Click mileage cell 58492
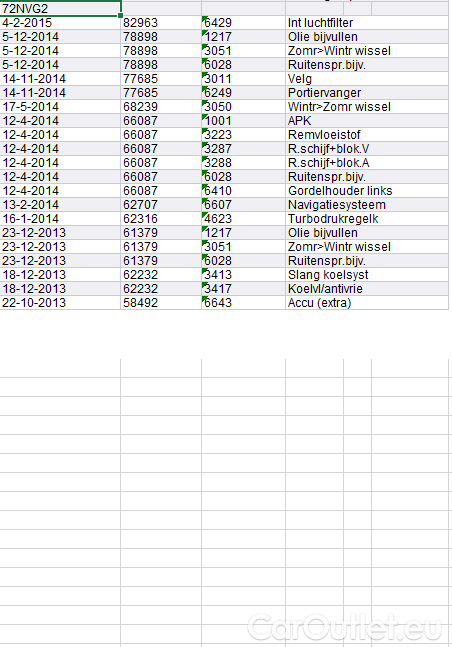 (x=161, y=303)
